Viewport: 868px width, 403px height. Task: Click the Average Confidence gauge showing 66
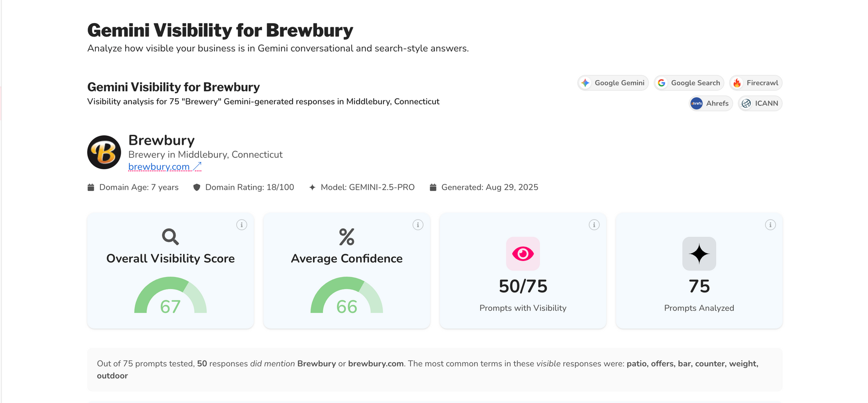(x=347, y=296)
